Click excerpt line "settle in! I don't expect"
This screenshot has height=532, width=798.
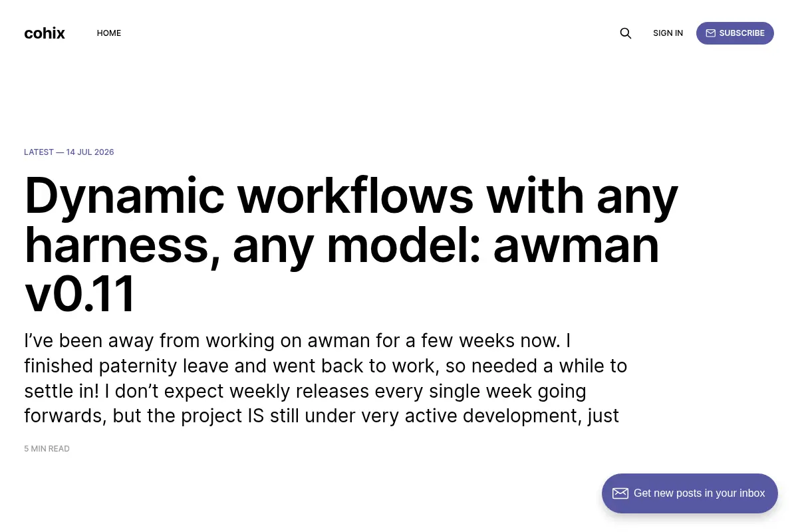pyautogui.click(x=305, y=391)
